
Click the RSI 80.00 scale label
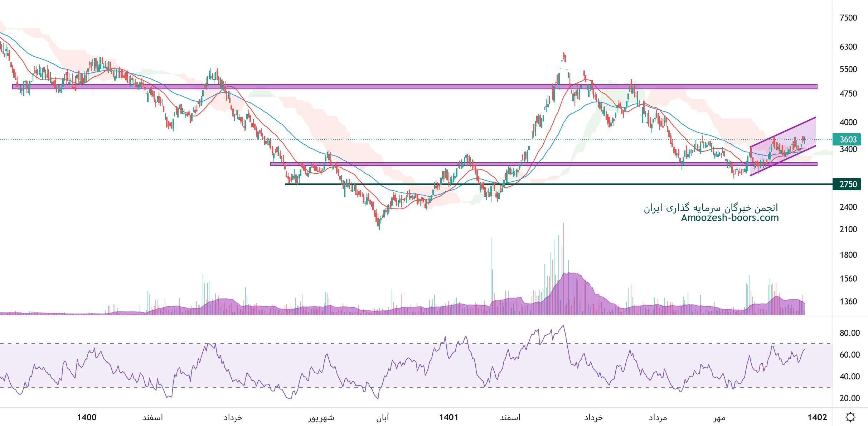pos(849,333)
